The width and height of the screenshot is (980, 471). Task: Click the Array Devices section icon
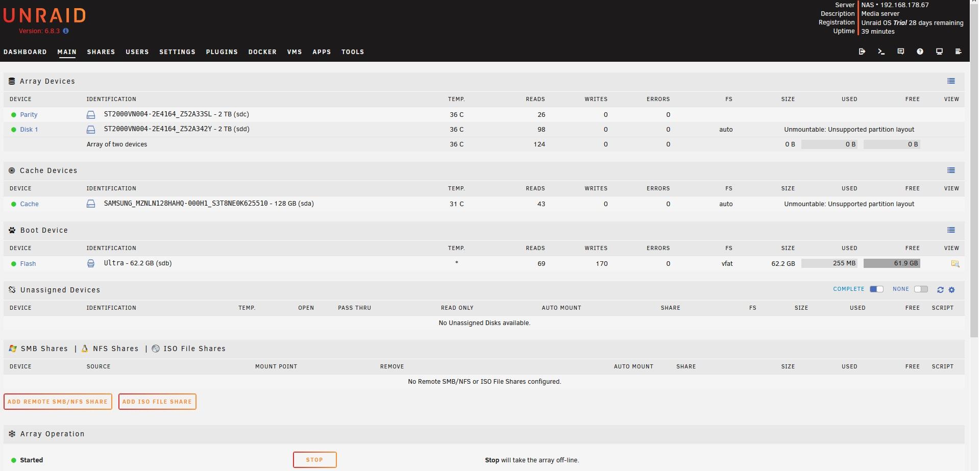12,81
